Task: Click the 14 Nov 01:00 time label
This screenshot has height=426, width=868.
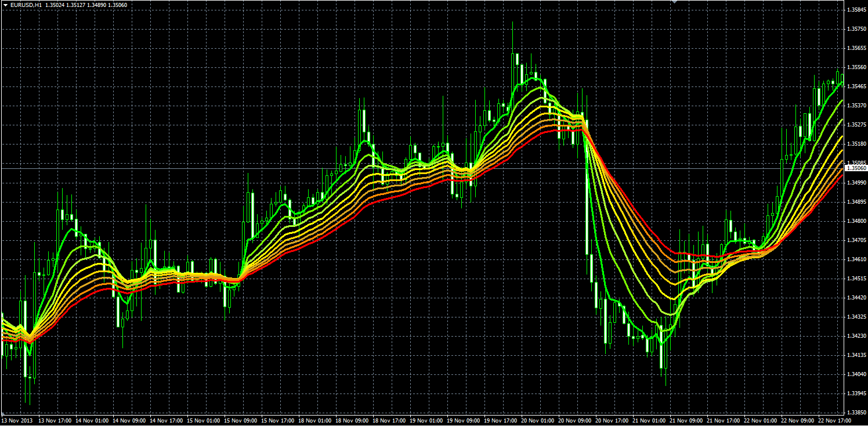Action: (x=91, y=420)
